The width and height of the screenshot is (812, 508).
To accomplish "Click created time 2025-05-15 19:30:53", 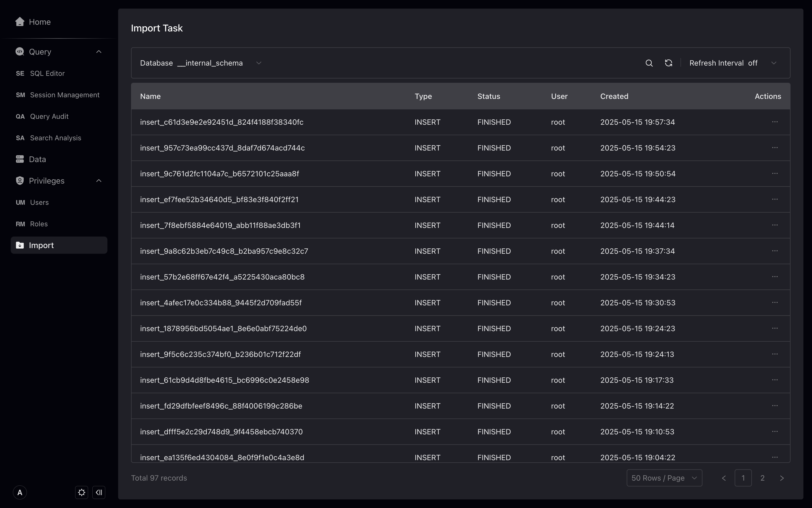I will 637,303.
